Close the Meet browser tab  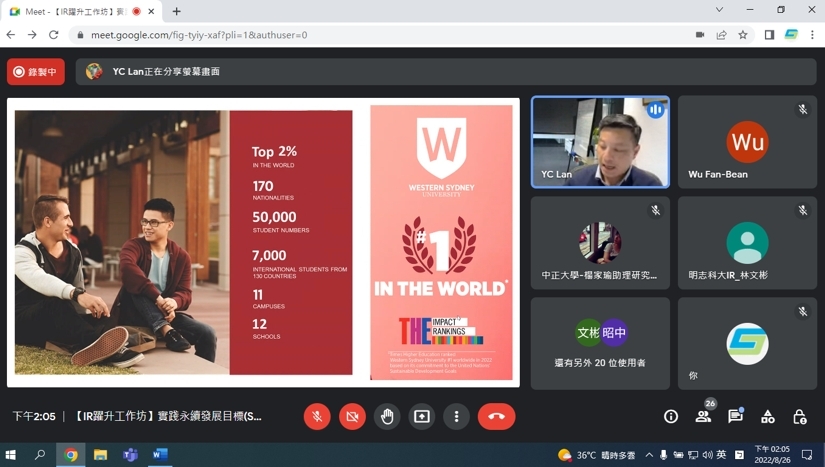pos(151,11)
